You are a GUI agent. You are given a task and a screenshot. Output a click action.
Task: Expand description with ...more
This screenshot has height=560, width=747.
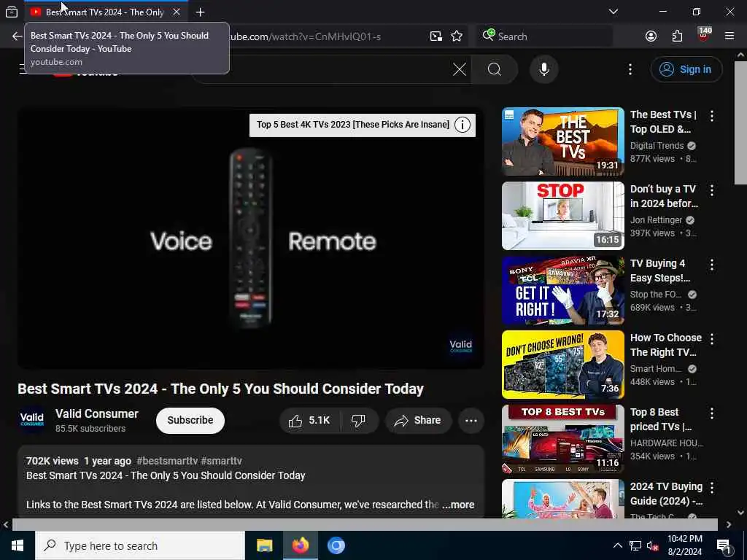(458, 505)
